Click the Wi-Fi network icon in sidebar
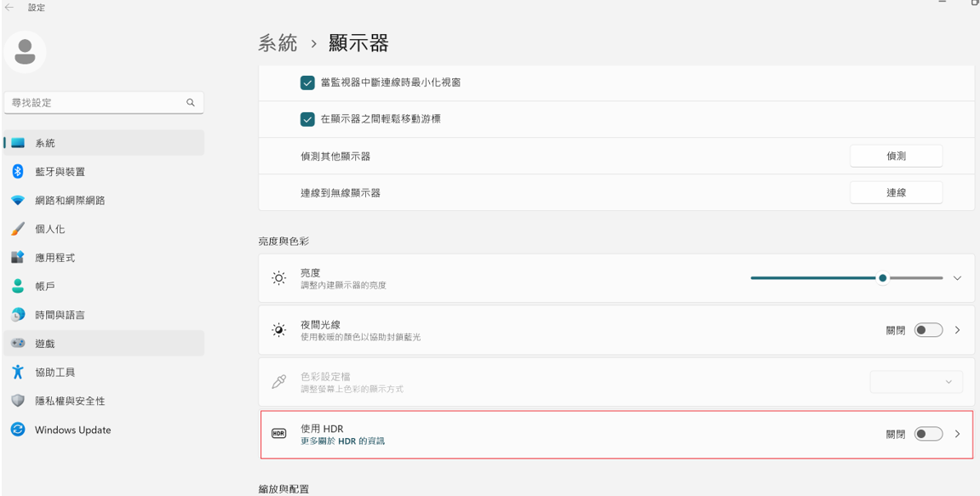The height and width of the screenshot is (496, 980). (18, 201)
